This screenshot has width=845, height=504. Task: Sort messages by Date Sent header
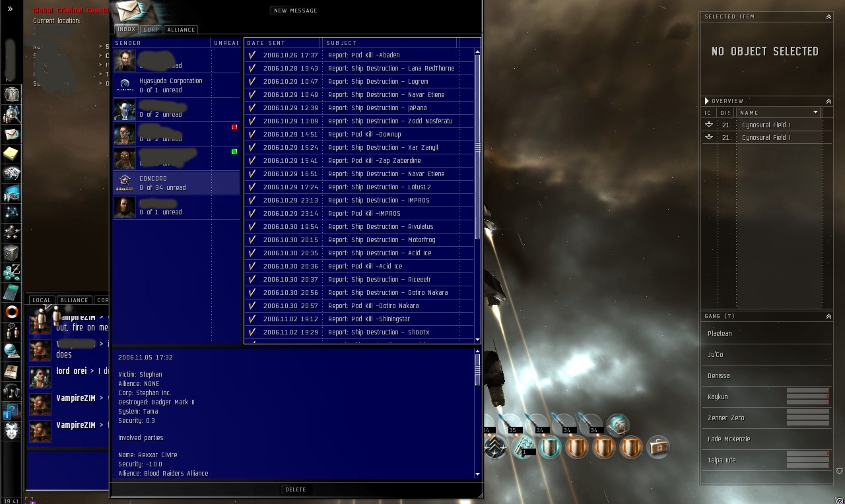point(282,43)
